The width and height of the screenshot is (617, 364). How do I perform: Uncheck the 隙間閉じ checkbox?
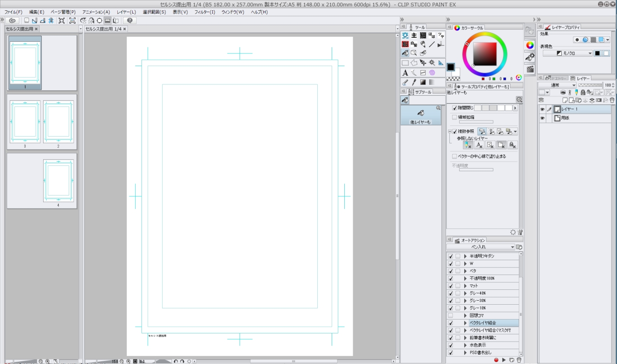(454, 108)
